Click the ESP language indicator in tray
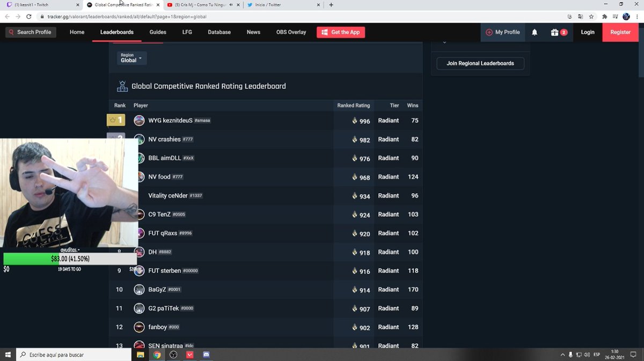The image size is (644, 361). [x=596, y=355]
